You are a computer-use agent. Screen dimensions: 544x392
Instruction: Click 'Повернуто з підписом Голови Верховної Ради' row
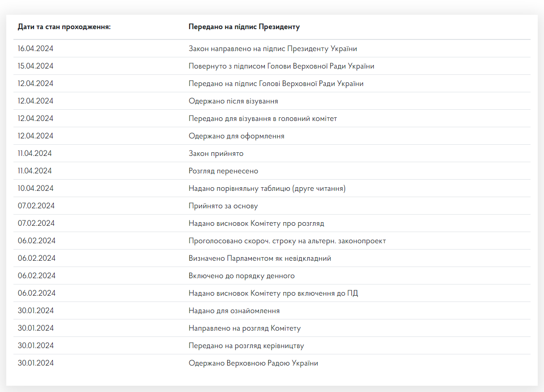point(281,66)
